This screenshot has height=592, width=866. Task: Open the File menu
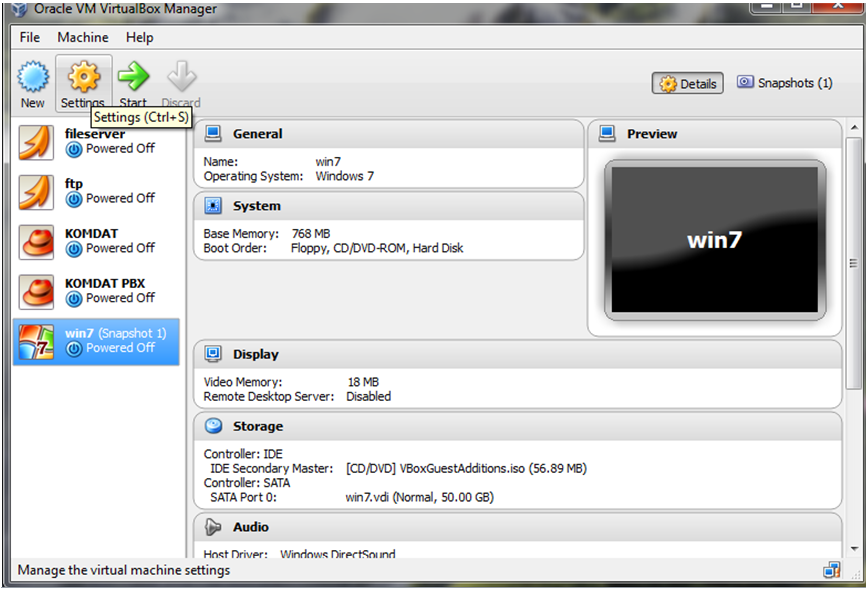click(x=30, y=37)
